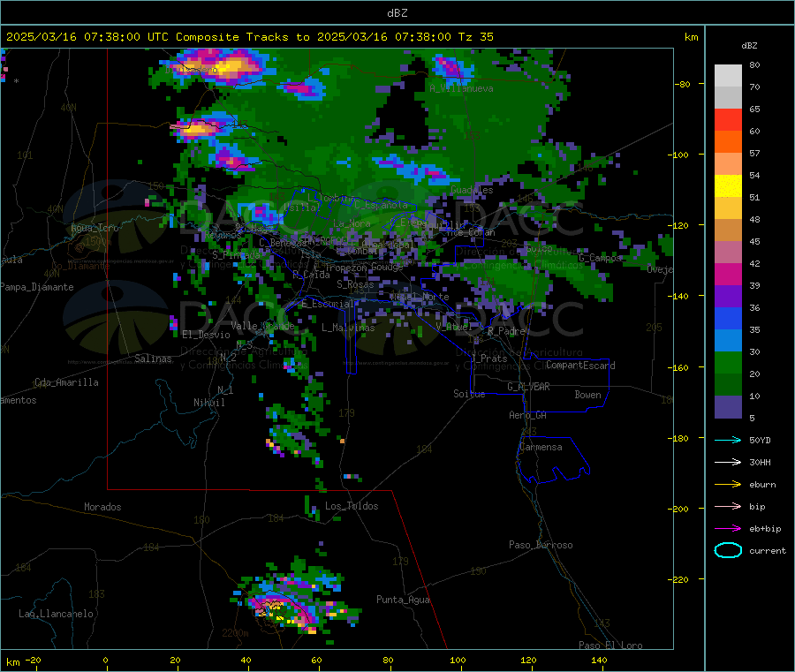
Task: Click the E_Escorial map label
Action: (328, 304)
